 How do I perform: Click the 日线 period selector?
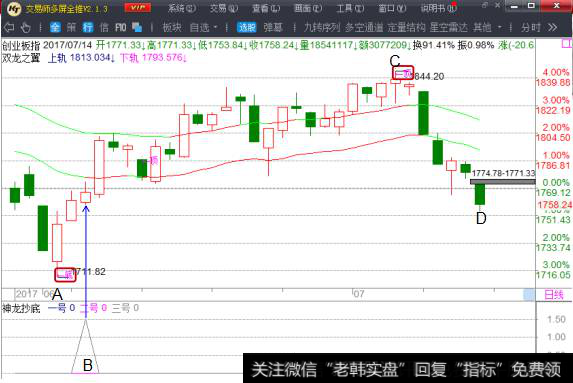(x=554, y=295)
